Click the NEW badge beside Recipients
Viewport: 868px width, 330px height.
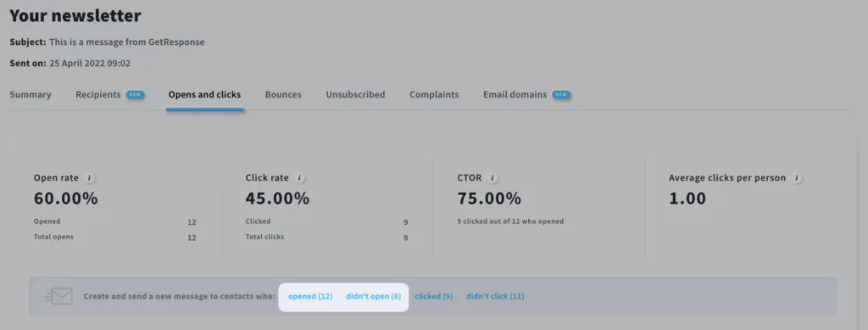(135, 95)
